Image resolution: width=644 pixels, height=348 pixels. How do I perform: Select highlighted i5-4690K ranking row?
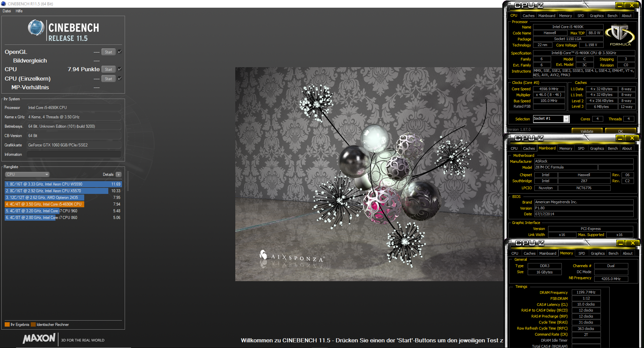(x=63, y=204)
